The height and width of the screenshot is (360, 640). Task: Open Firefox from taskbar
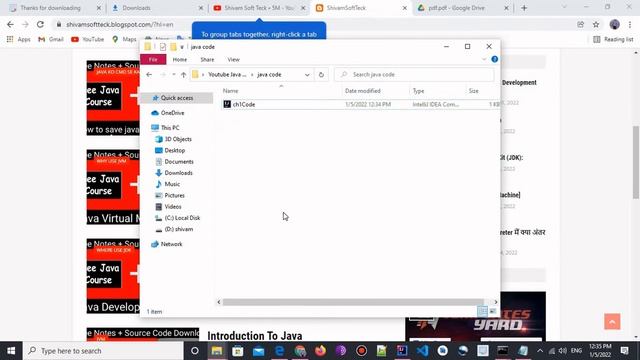tap(320, 351)
